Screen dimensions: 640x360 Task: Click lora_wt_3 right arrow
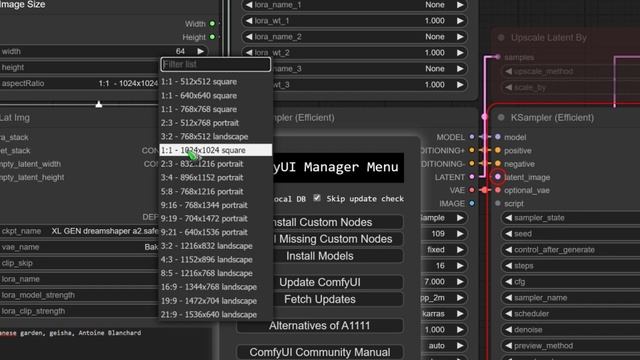click(460, 84)
